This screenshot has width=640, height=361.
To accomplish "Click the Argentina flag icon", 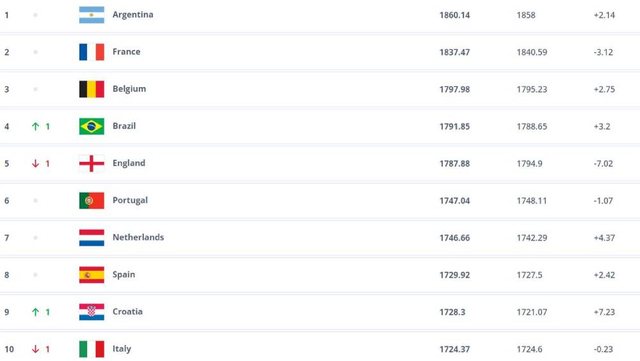I will (91, 15).
